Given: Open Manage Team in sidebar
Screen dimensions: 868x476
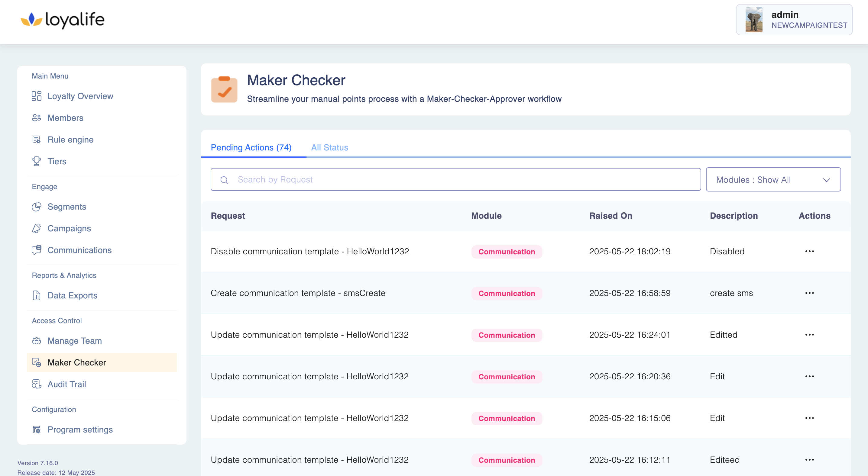Looking at the screenshot, I should (74, 341).
